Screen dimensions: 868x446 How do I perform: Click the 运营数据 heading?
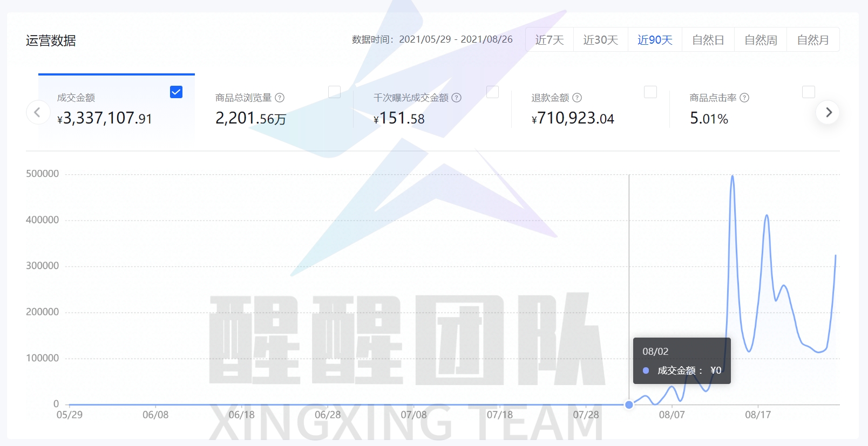(x=51, y=40)
